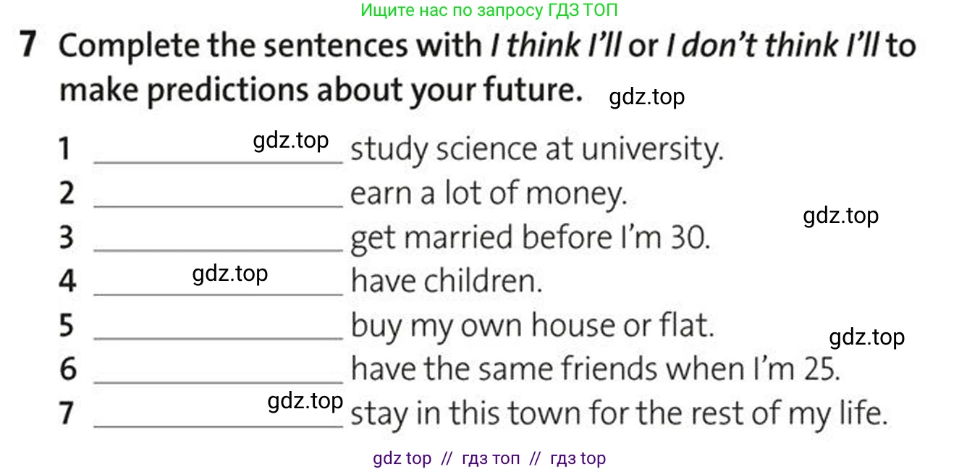Click the blank line for sentence 1
The image size is (980, 472).
pyautogui.click(x=219, y=163)
